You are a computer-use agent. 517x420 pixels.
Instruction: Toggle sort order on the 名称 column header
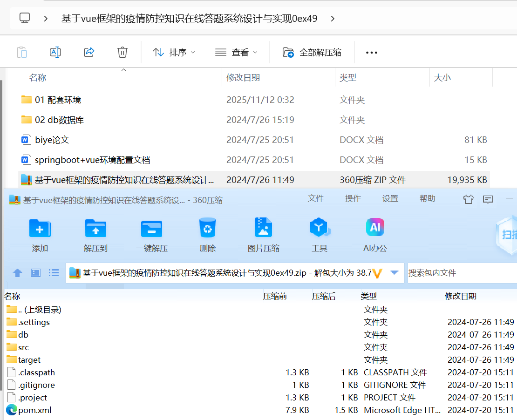(x=37, y=77)
